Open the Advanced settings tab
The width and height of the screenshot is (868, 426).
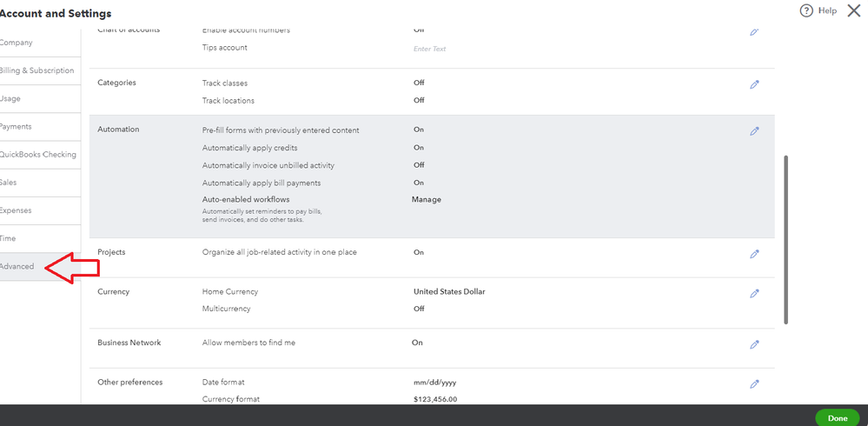pyautogui.click(x=19, y=266)
